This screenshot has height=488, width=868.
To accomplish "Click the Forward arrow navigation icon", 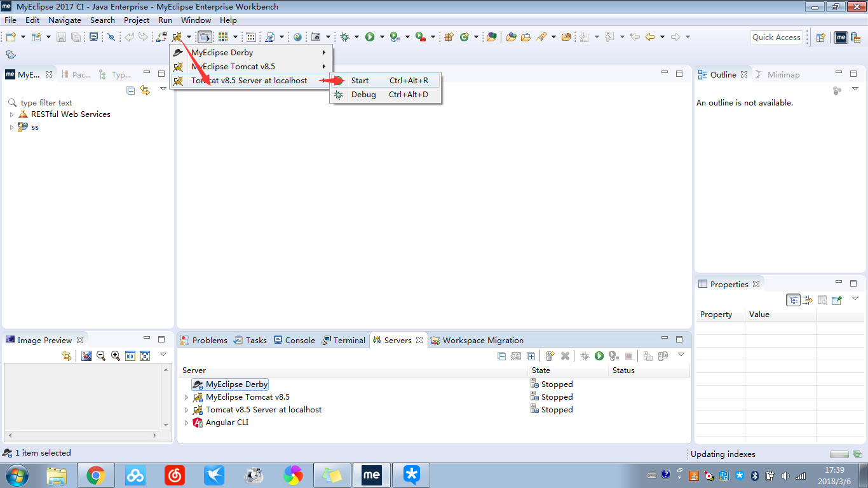I will click(x=675, y=37).
